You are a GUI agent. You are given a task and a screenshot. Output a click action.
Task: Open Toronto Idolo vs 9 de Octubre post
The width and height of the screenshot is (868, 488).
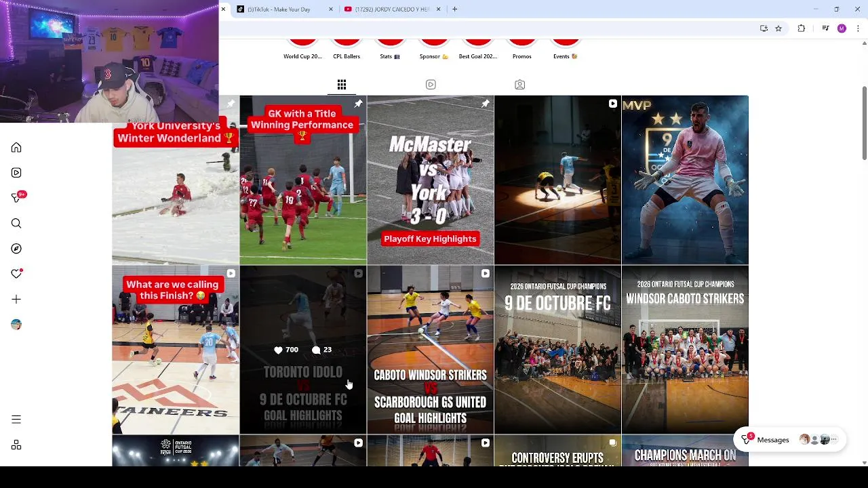(x=303, y=350)
